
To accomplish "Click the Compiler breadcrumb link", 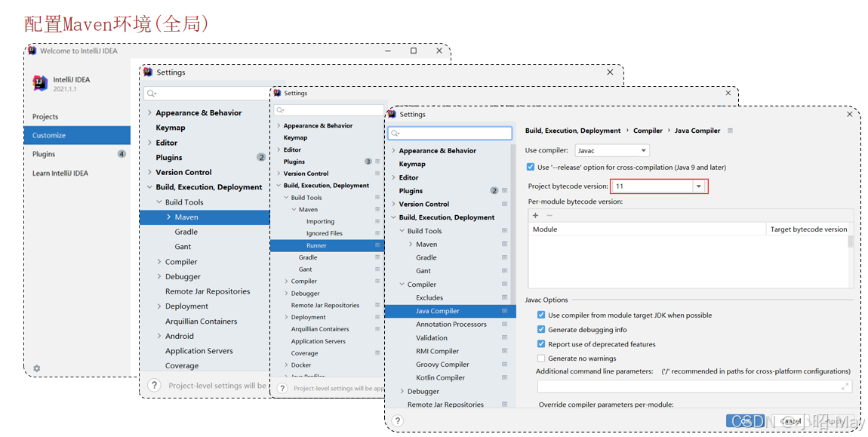I will coord(648,131).
